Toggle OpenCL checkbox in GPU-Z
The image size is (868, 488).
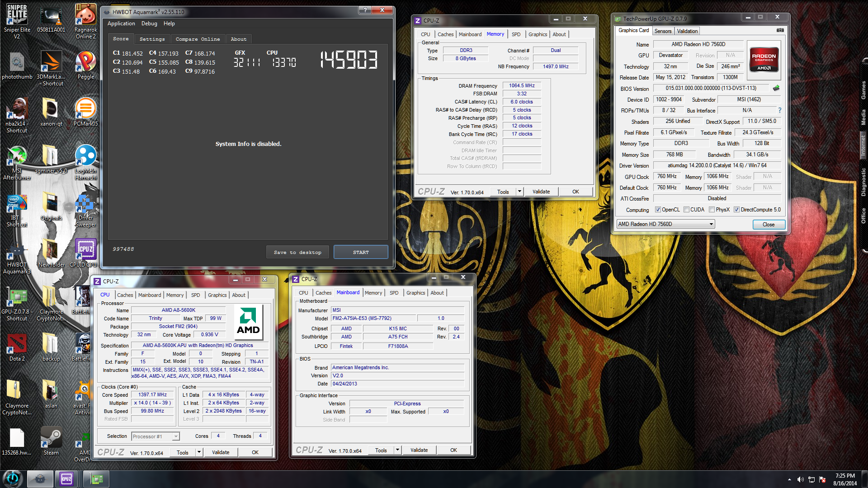[658, 210]
